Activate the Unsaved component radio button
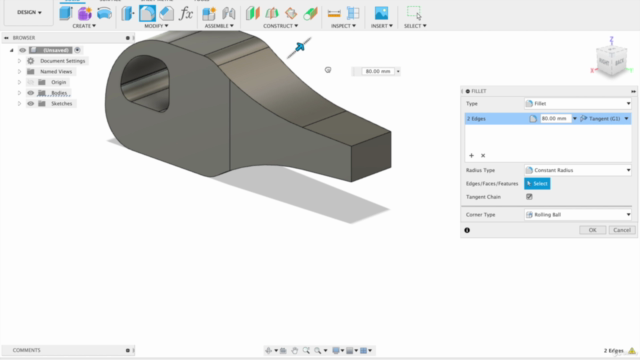Screen dimensions: 640x360 [x=78, y=50]
